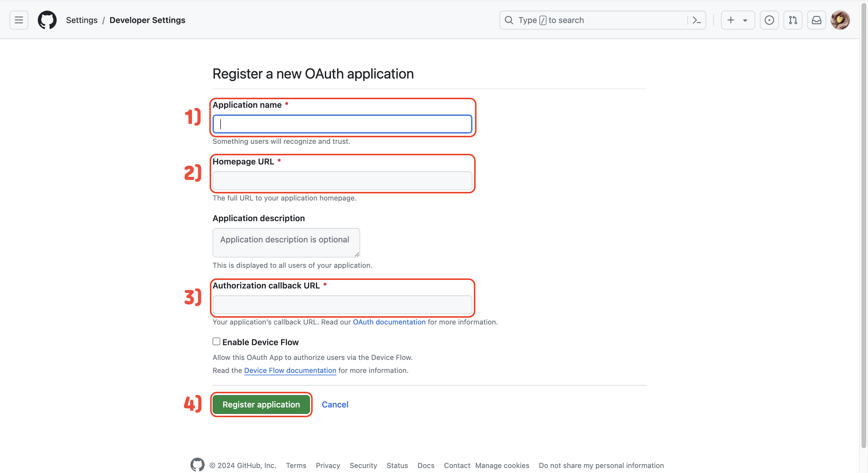Open the command palette icon
This screenshot has width=868, height=473.
click(x=696, y=20)
